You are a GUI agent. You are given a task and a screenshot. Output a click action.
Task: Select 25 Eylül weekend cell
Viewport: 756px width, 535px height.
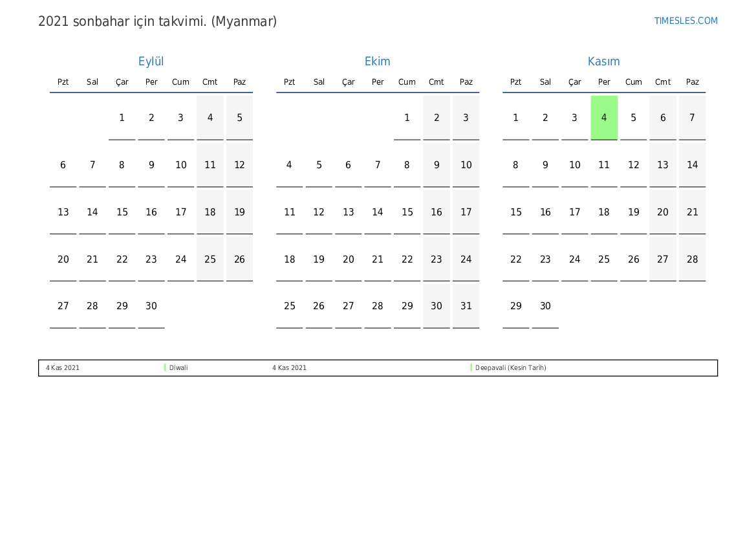210,259
